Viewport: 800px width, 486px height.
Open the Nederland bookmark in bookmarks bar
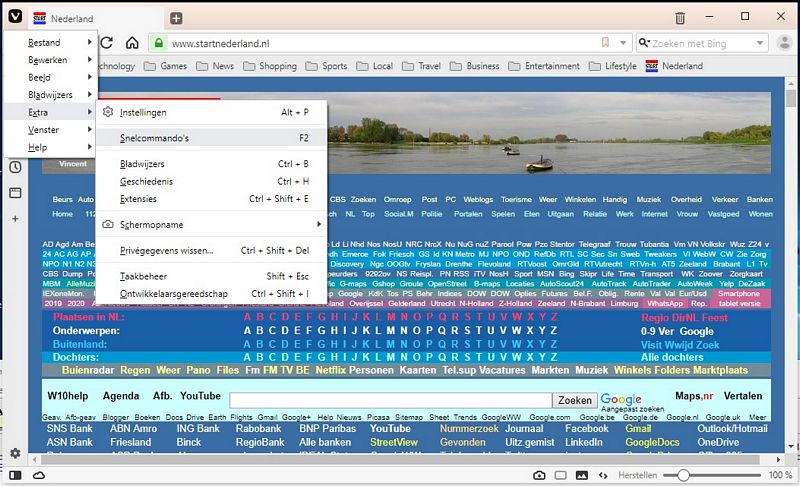[674, 66]
